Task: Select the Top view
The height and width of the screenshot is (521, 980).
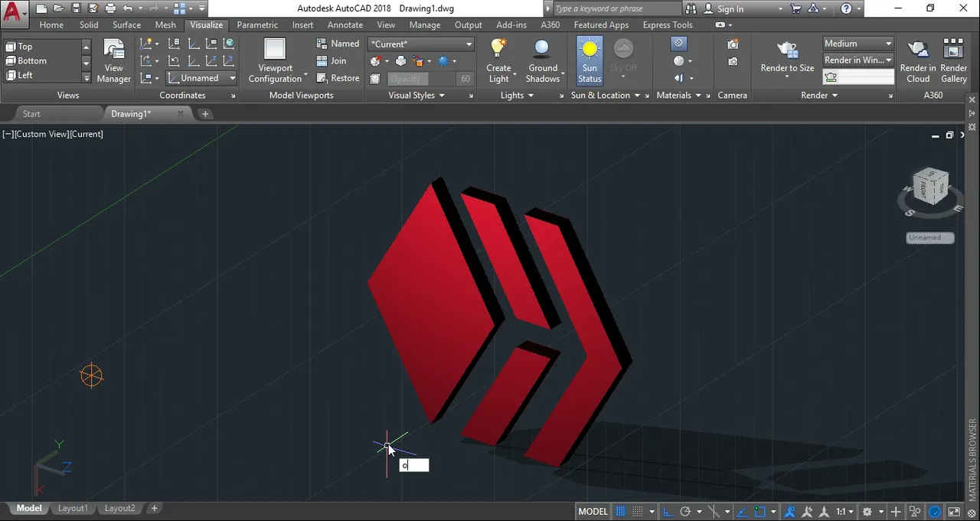Action: click(x=18, y=46)
